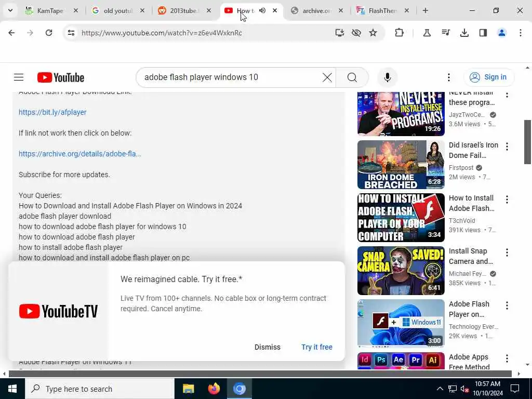Open Firefox from taskbar
The height and width of the screenshot is (399, 532).
[x=214, y=389]
